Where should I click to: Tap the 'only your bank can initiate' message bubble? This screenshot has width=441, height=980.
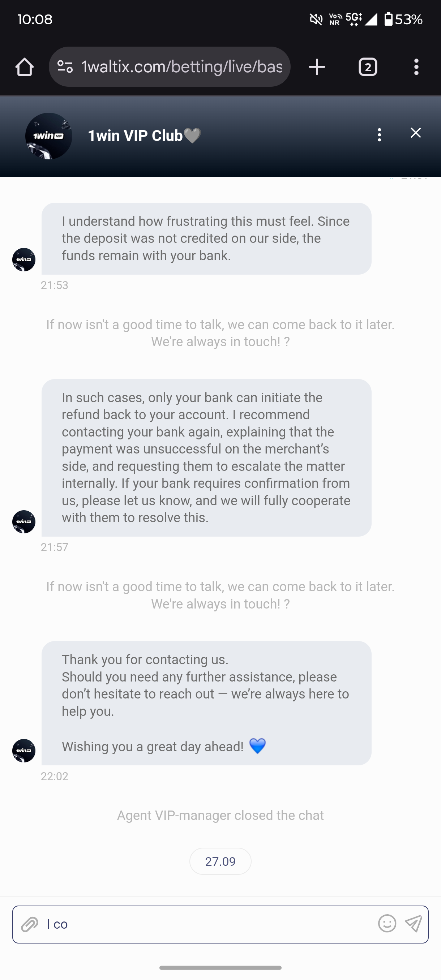[x=206, y=457]
